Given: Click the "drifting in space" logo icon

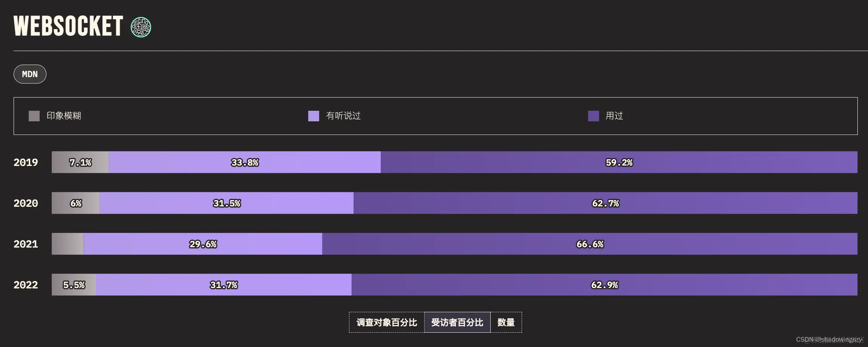Looking at the screenshot, I should (140, 26).
